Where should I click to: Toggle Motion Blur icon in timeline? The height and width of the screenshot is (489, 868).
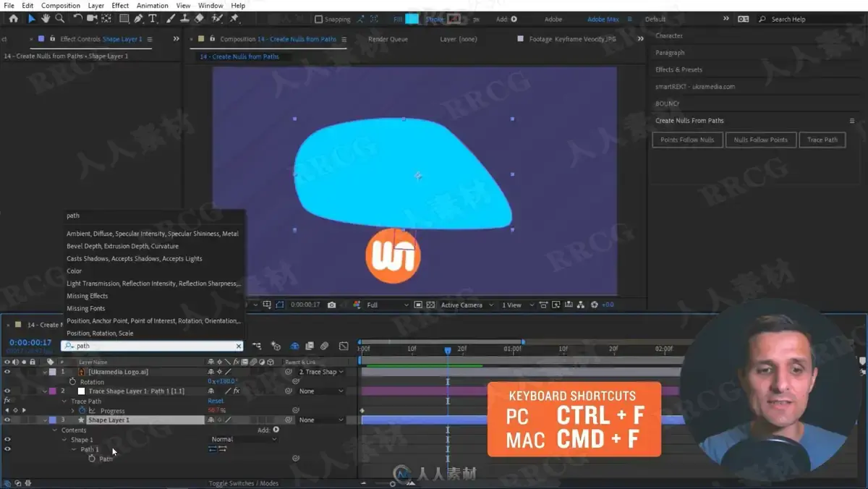point(325,346)
